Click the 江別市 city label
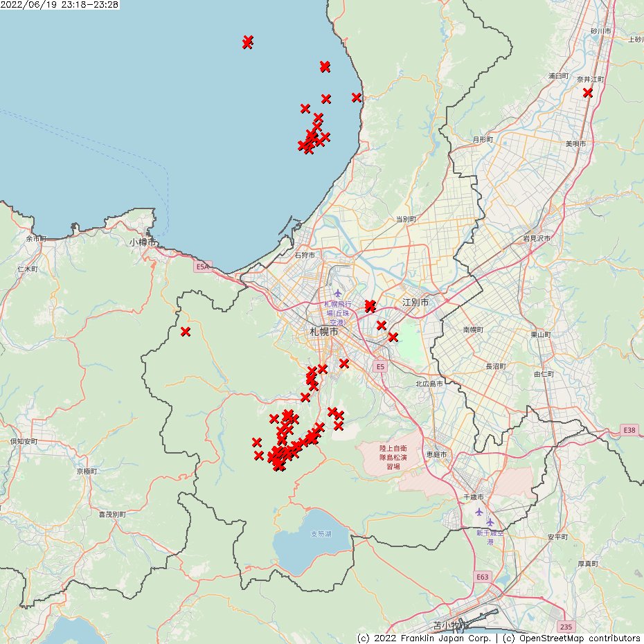Screen dimensions: 644x644 coord(415,303)
